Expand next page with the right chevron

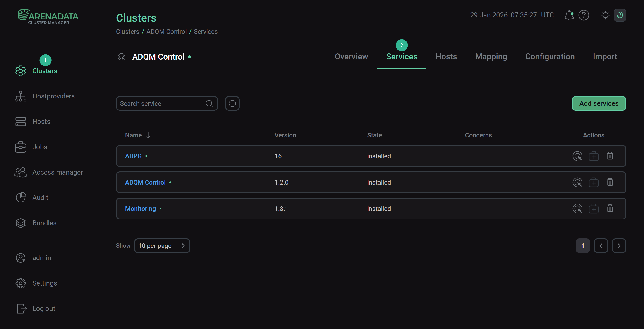[619, 245]
